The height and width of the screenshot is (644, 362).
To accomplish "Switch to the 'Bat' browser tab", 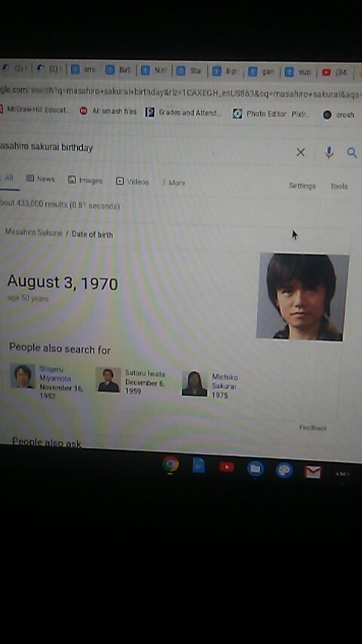I will pyautogui.click(x=119, y=69).
